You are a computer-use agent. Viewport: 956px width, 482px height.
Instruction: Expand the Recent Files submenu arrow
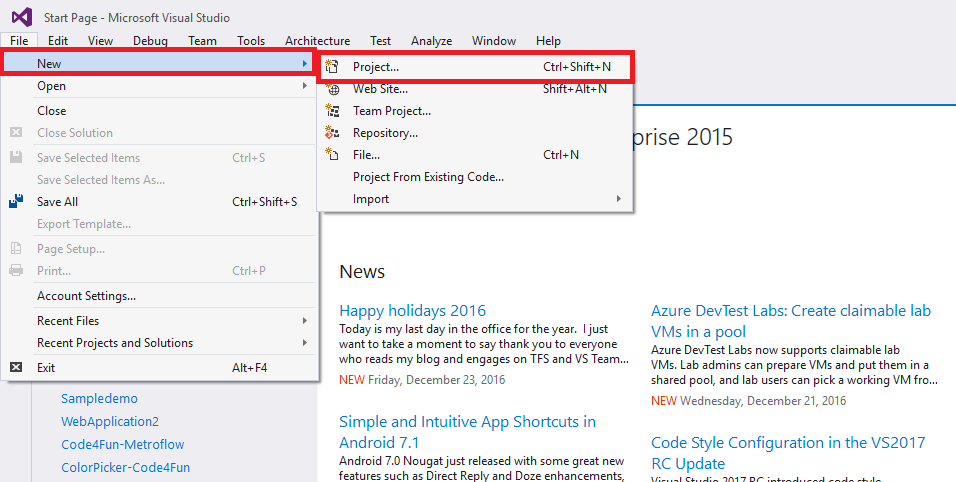(304, 321)
